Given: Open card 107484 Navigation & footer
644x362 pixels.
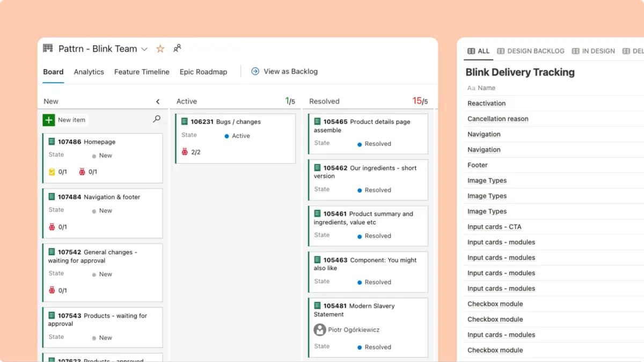Looking at the screenshot, I should [103, 213].
